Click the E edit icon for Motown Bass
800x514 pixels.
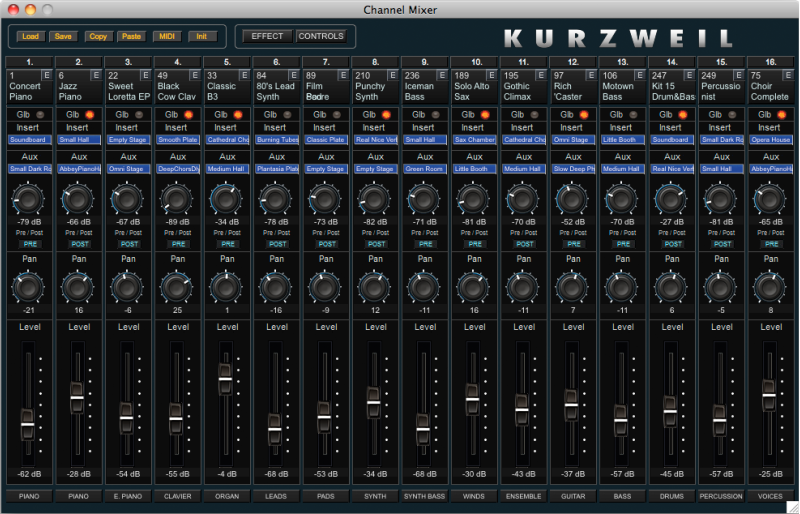(635, 75)
